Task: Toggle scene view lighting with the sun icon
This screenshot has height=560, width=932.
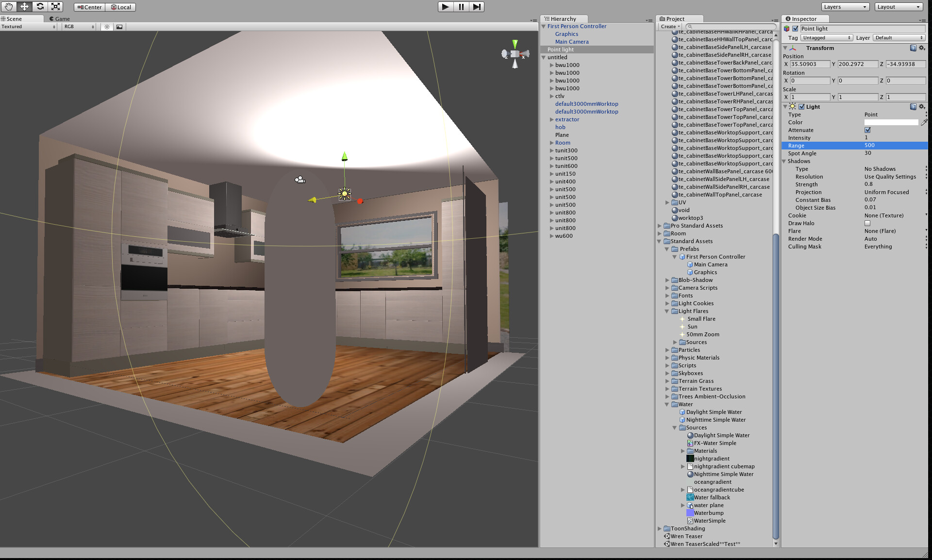Action: click(x=107, y=27)
